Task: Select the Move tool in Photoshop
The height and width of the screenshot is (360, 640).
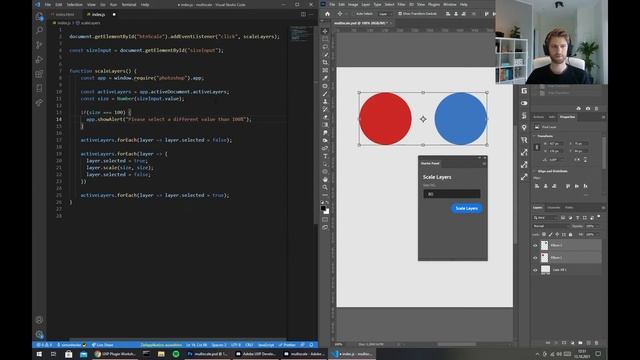Action: click(325, 31)
